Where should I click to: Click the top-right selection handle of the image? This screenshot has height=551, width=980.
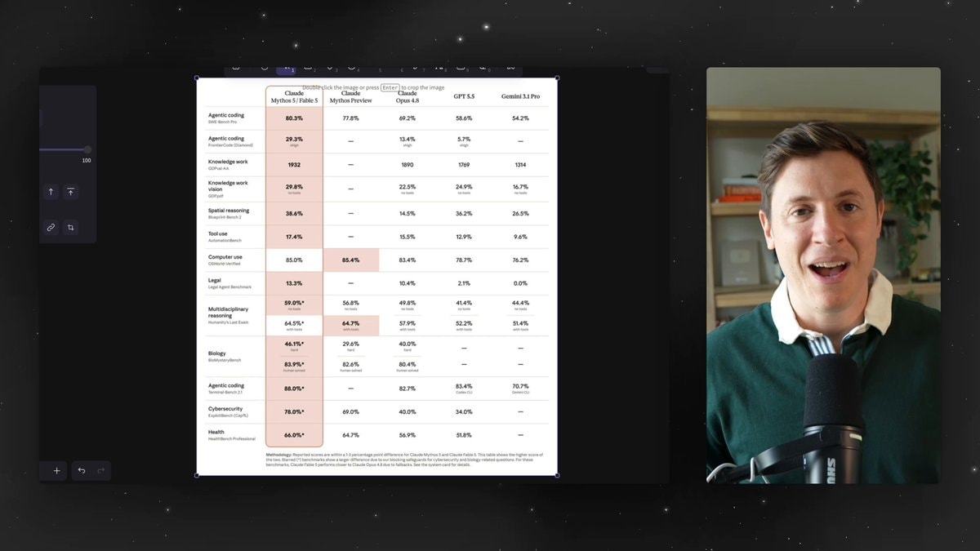558,78
